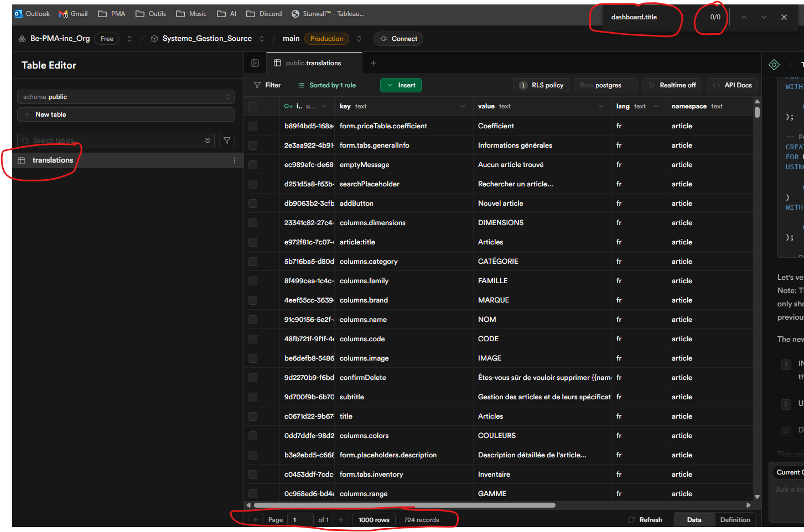Open the AI bookmarks folder
The width and height of the screenshot is (804, 532).
coord(227,14)
